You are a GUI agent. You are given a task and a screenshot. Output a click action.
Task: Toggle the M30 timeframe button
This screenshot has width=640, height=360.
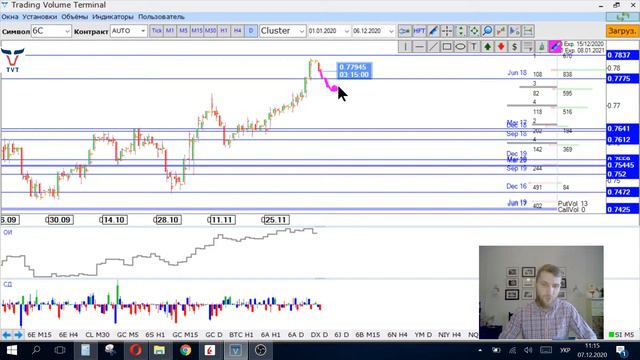(x=210, y=31)
